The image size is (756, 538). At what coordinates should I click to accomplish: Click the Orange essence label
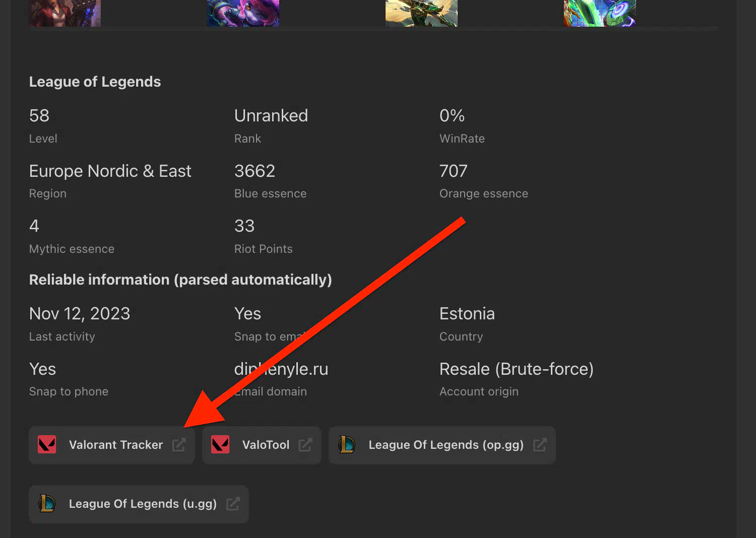[484, 194]
